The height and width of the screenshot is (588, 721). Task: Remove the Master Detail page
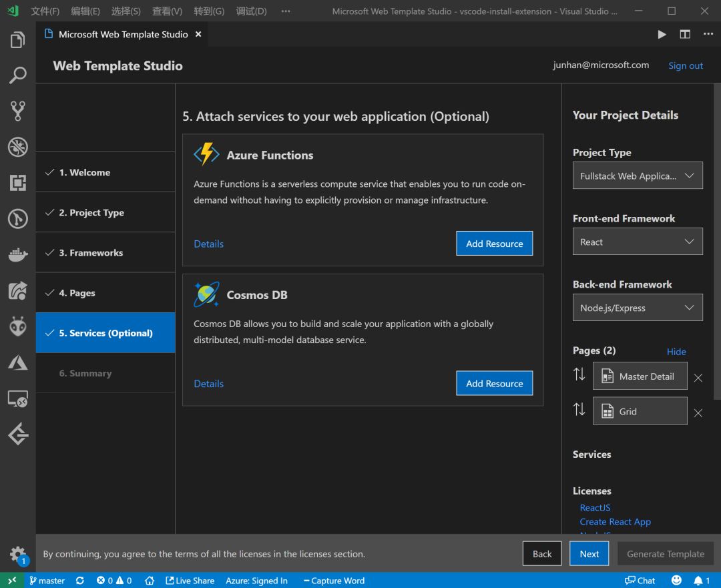tap(698, 378)
